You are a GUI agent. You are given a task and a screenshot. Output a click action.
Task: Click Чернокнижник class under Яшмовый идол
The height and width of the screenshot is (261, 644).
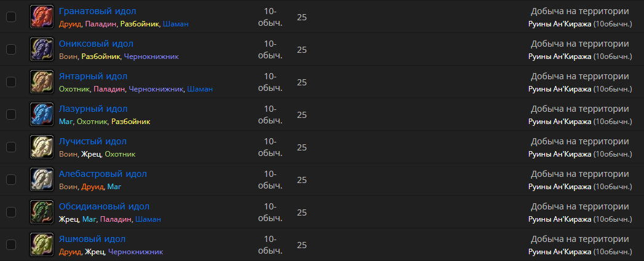pos(135,252)
